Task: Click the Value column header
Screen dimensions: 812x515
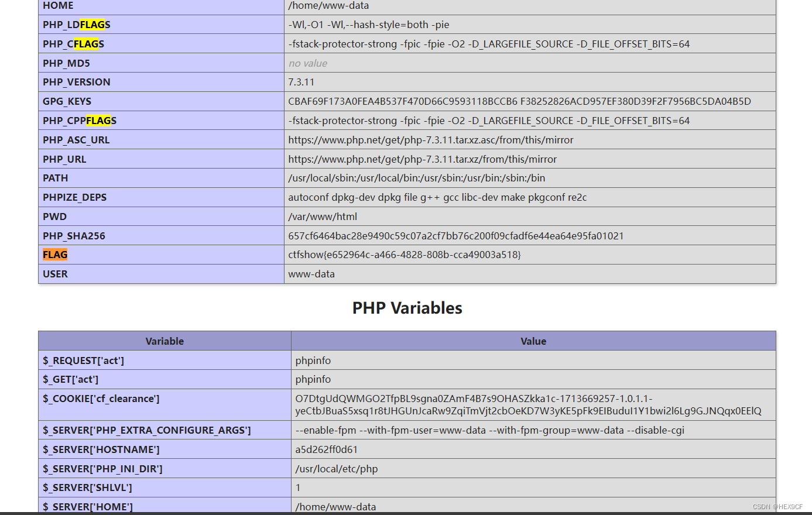Action: tap(533, 341)
